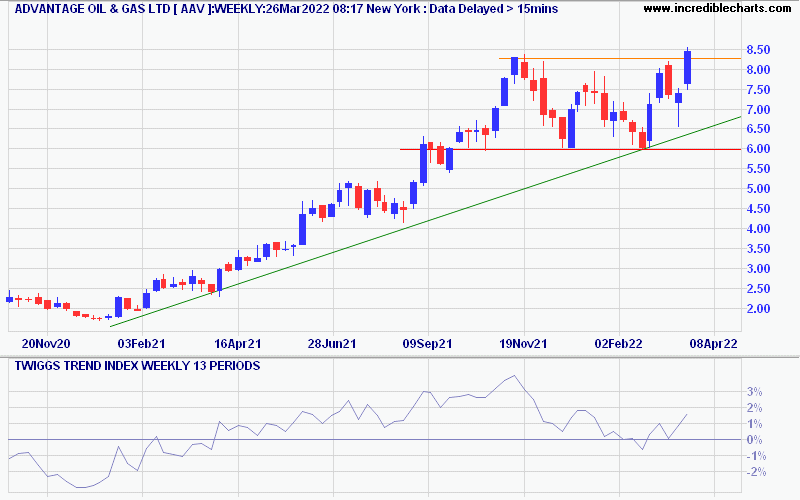
Task: Click the 20Nov20 date label
Action: (x=46, y=344)
